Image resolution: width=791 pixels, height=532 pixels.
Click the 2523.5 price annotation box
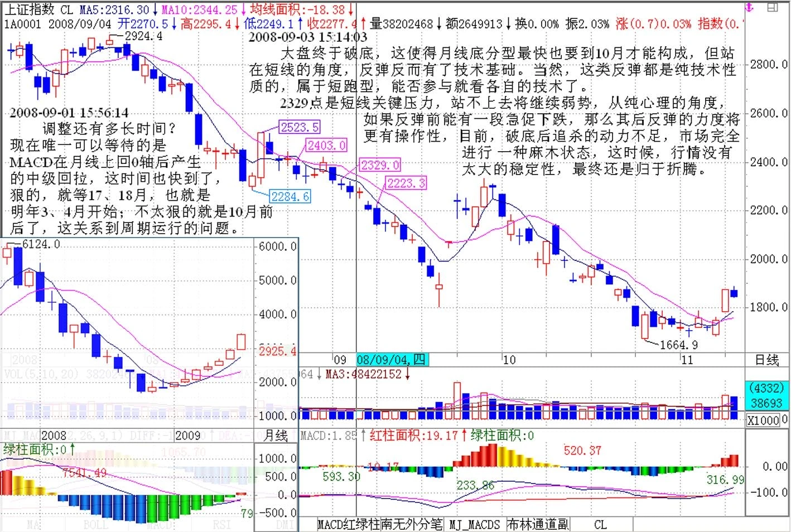point(300,127)
